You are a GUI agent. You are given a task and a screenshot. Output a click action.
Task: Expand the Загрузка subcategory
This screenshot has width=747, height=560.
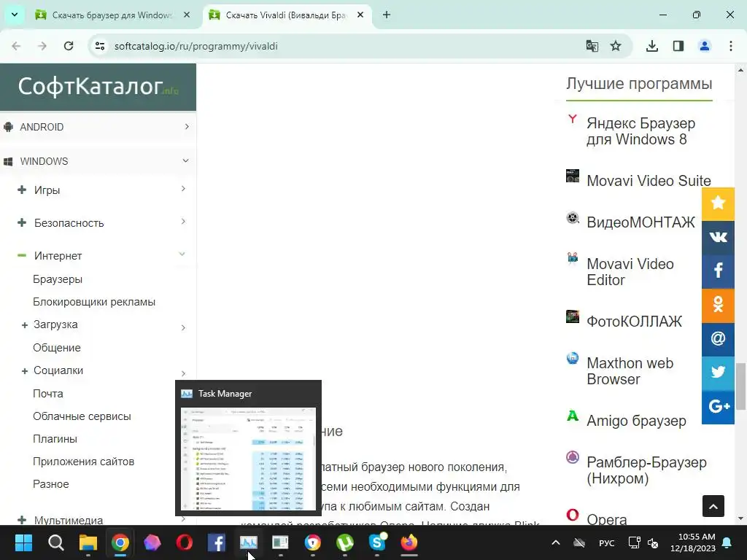click(183, 327)
